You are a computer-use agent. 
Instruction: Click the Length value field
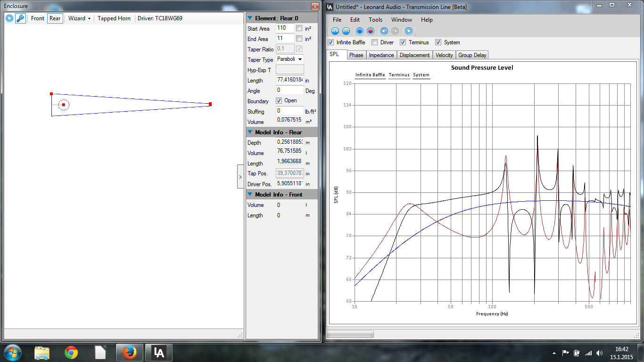[290, 80]
